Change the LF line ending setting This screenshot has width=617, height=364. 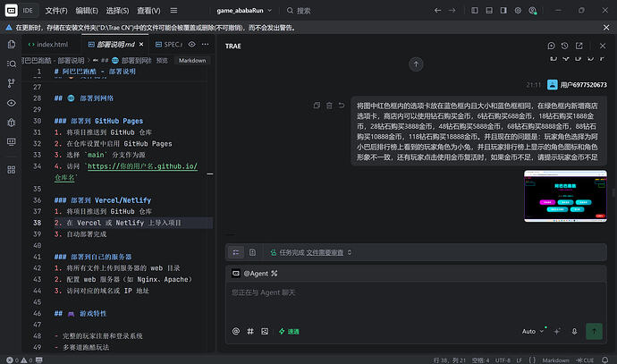(x=519, y=360)
